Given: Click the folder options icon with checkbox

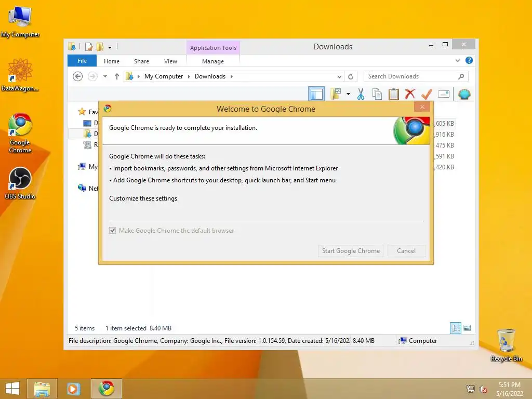Looking at the screenshot, I should [336, 94].
